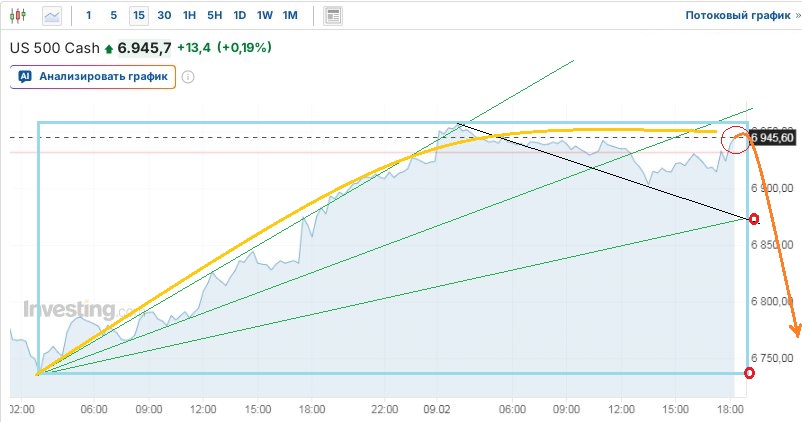
Task: Switch to 1H timeframe
Action: (x=189, y=16)
